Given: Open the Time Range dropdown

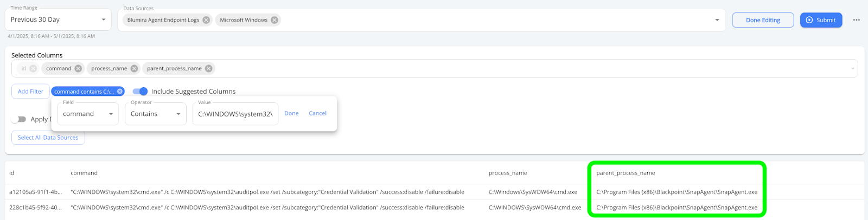Looking at the screenshot, I should (x=58, y=20).
